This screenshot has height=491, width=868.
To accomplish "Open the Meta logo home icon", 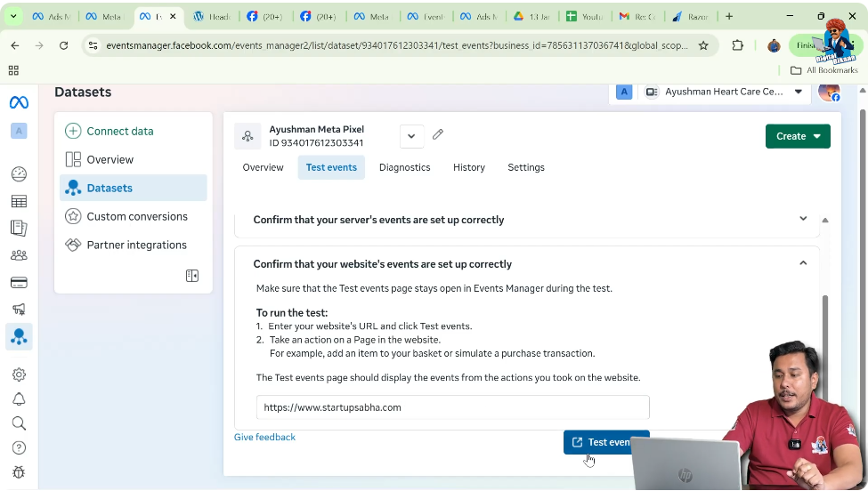I will (19, 102).
